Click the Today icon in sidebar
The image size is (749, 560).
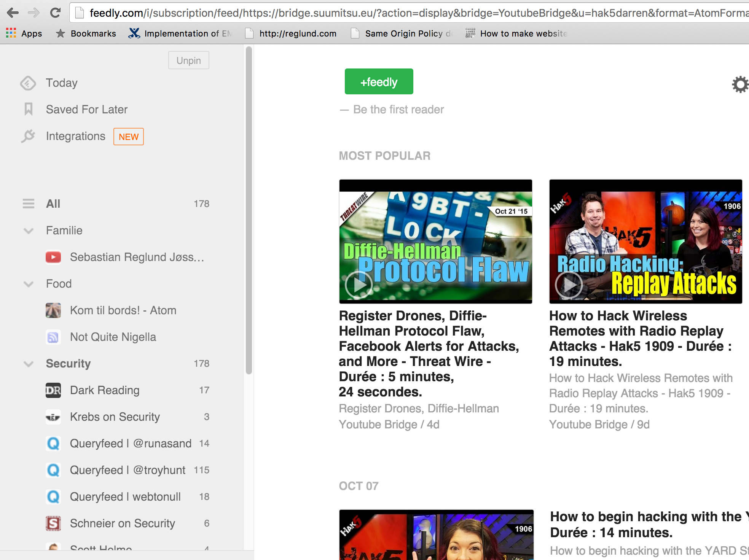[x=28, y=83]
